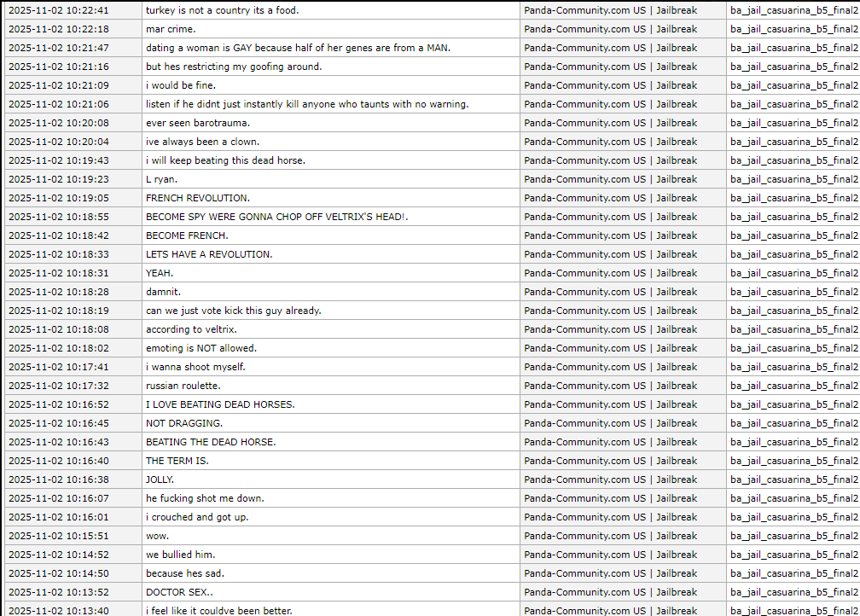Select the "can we just vote kick this guy already." message
This screenshot has height=616, width=860.
(x=233, y=311)
